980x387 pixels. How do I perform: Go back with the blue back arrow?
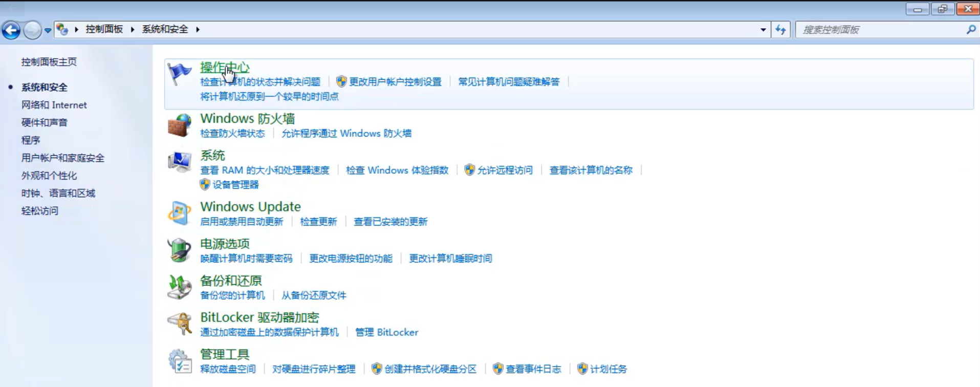click(x=11, y=30)
